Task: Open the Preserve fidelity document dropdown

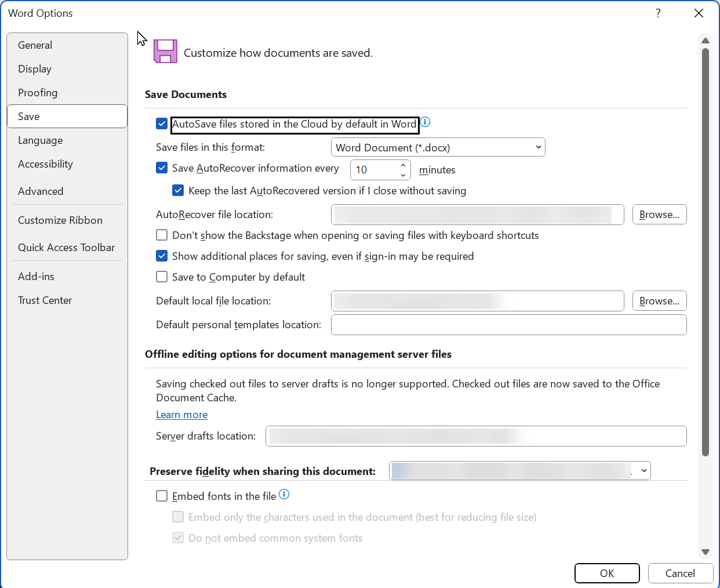Action: [x=643, y=470]
